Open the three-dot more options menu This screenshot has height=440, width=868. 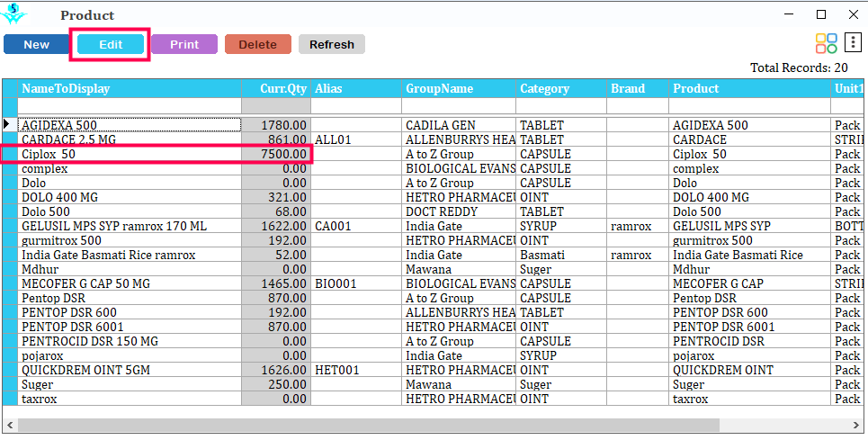[x=853, y=43]
